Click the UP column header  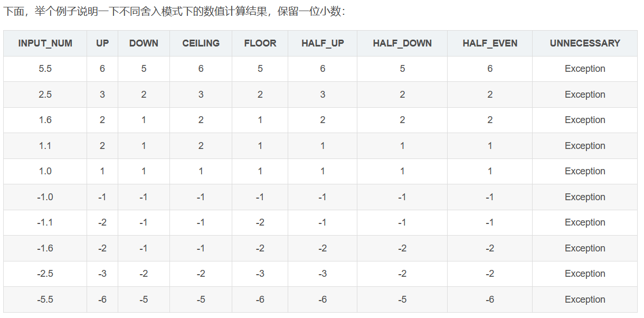[x=102, y=43]
